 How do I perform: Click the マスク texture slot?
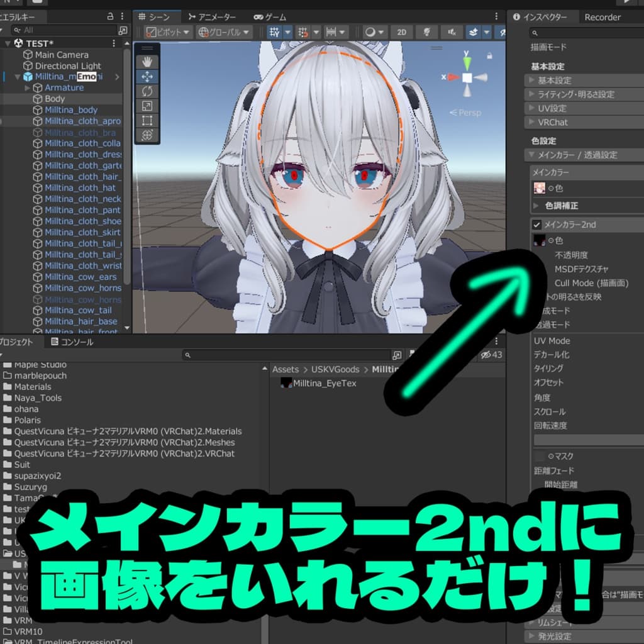pos(539,457)
